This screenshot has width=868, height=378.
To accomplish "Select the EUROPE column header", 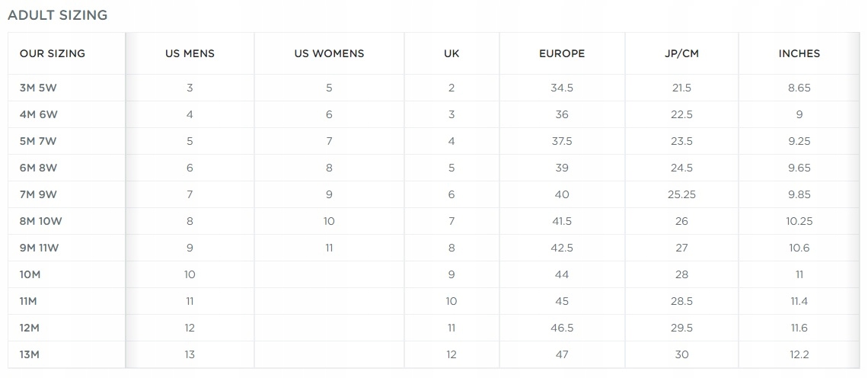I will (x=562, y=53).
